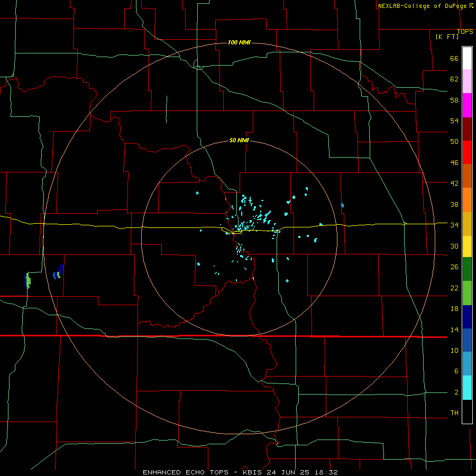Image resolution: width=476 pixels, height=476 pixels.
Task: Click the 2 legend value
Action: (456, 392)
